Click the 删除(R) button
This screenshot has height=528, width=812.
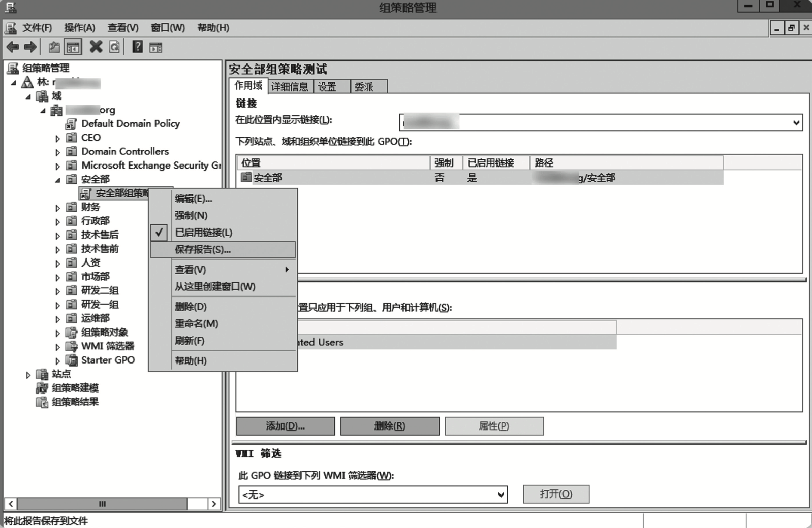click(x=390, y=426)
